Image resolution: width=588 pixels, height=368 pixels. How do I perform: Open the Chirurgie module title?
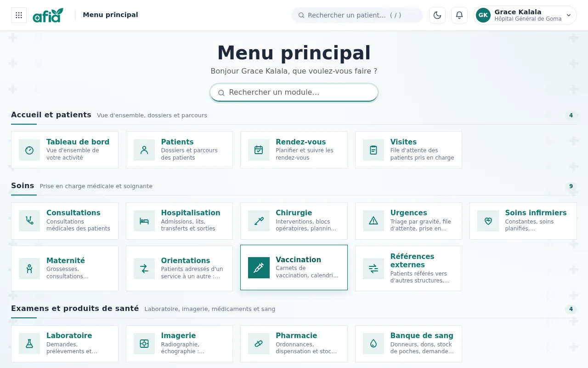[x=294, y=213]
